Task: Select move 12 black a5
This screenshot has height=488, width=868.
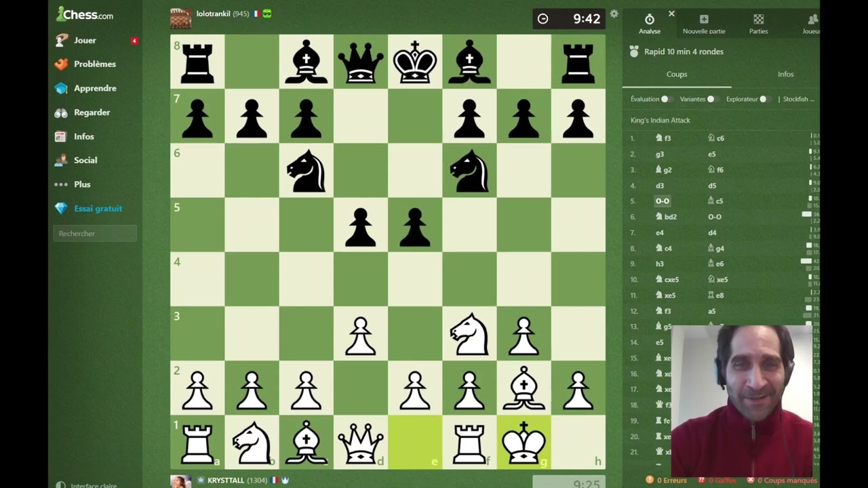Action: (x=712, y=311)
